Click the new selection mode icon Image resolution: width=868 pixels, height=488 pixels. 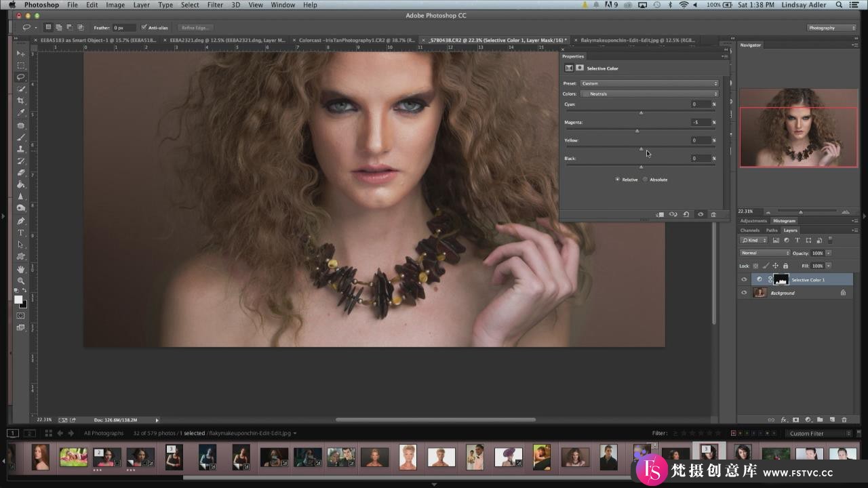coord(48,28)
